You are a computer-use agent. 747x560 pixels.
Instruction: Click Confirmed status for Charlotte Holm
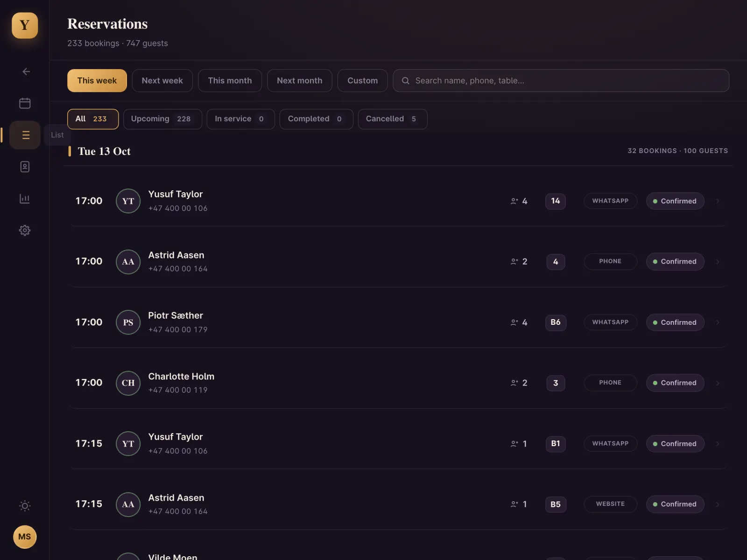click(x=675, y=383)
